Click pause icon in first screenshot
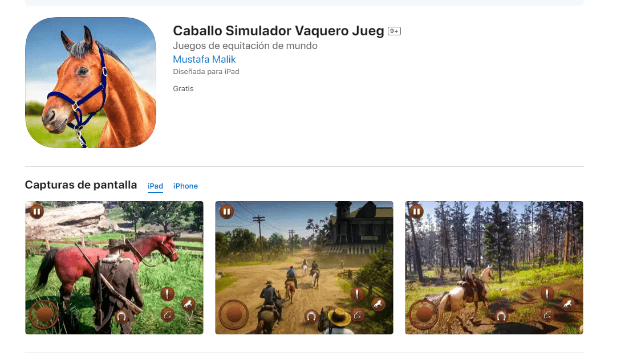641x364 pixels. coord(37,211)
